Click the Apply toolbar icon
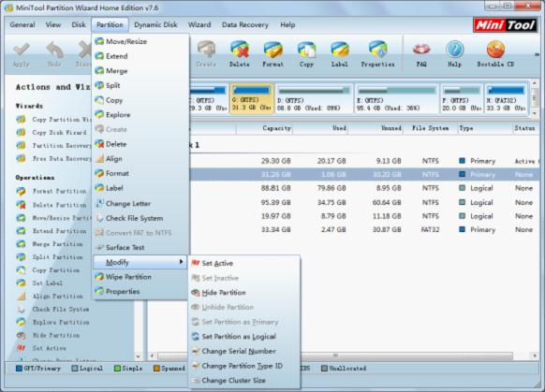 22,54
